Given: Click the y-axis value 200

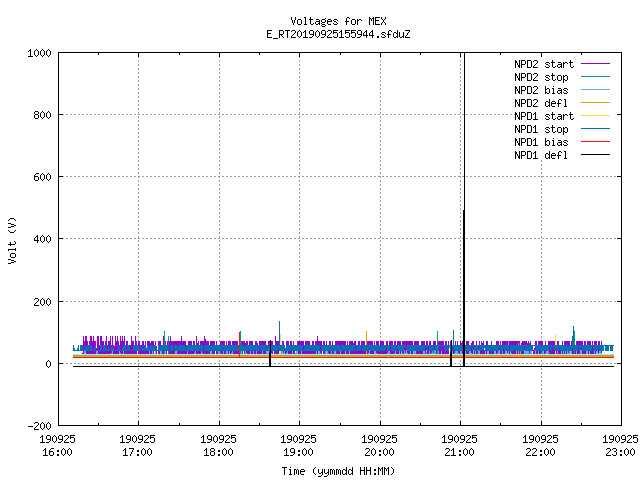Looking at the screenshot, I should point(42,302).
